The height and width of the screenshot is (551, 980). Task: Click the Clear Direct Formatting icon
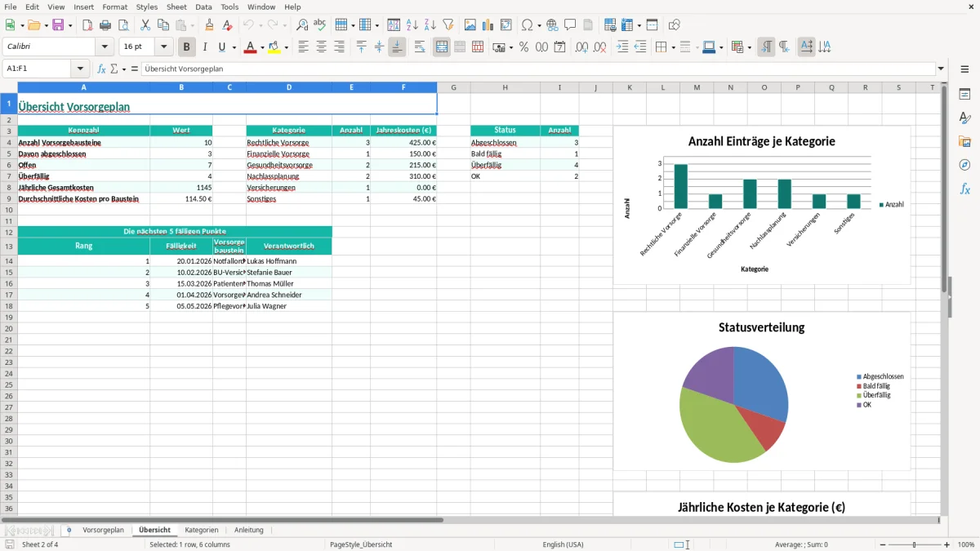[226, 25]
